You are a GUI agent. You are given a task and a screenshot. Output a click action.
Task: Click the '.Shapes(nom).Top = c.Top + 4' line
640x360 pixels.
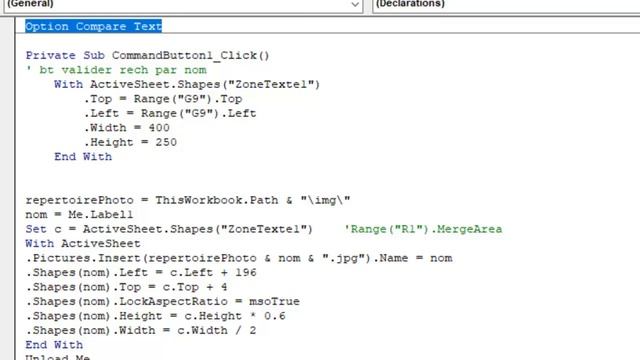point(127,287)
